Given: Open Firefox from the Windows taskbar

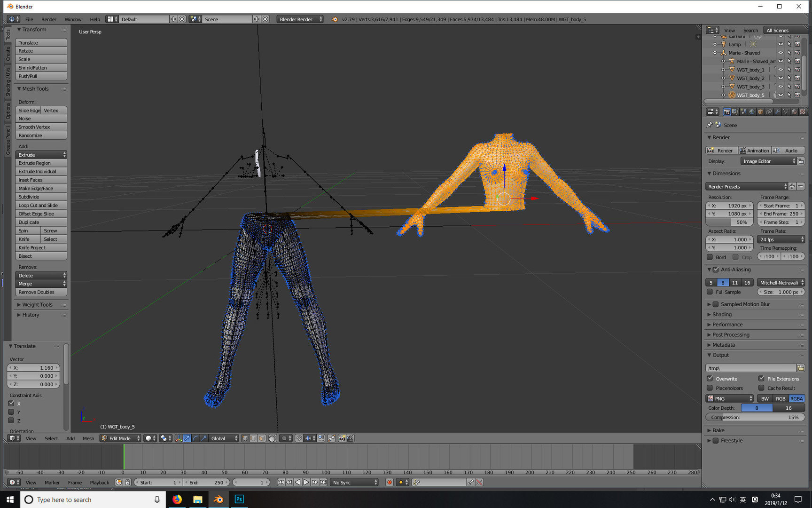Looking at the screenshot, I should point(177,500).
